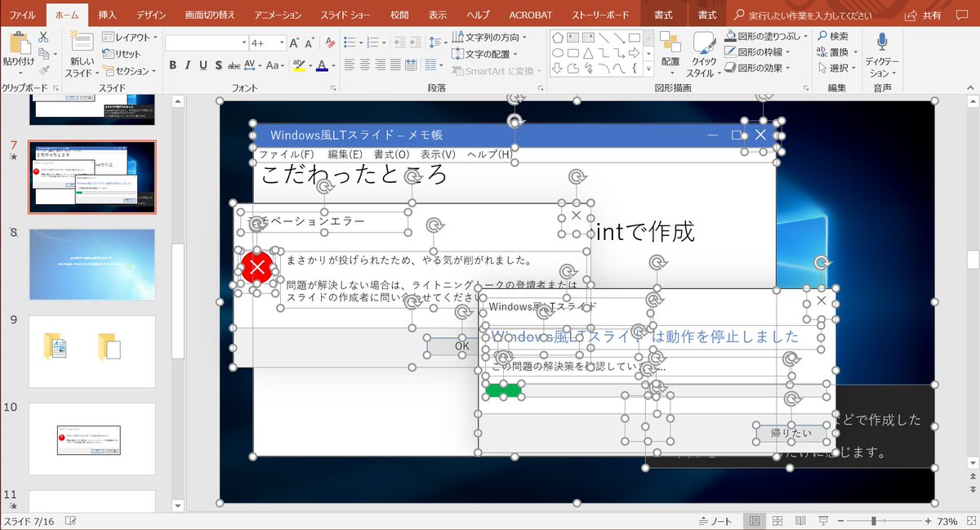Open slide sorter view in status bar
Viewport: 980px width, 530px height.
click(x=777, y=521)
